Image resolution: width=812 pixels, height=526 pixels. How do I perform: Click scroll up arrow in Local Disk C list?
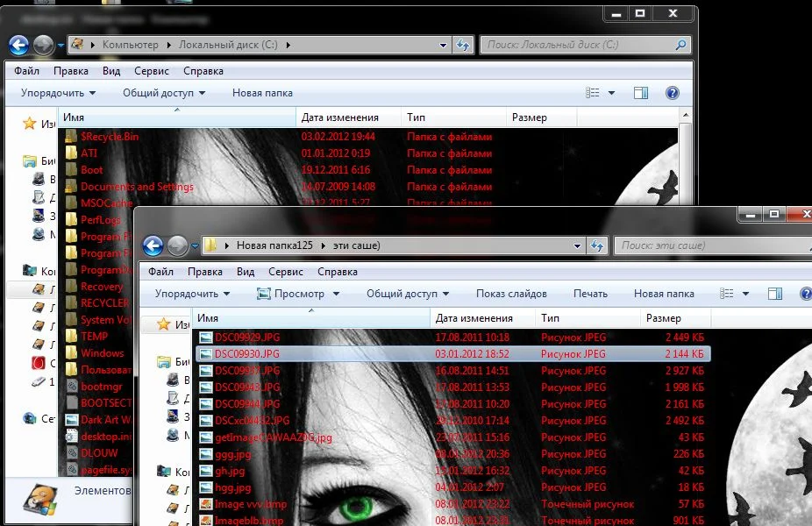pyautogui.click(x=686, y=115)
